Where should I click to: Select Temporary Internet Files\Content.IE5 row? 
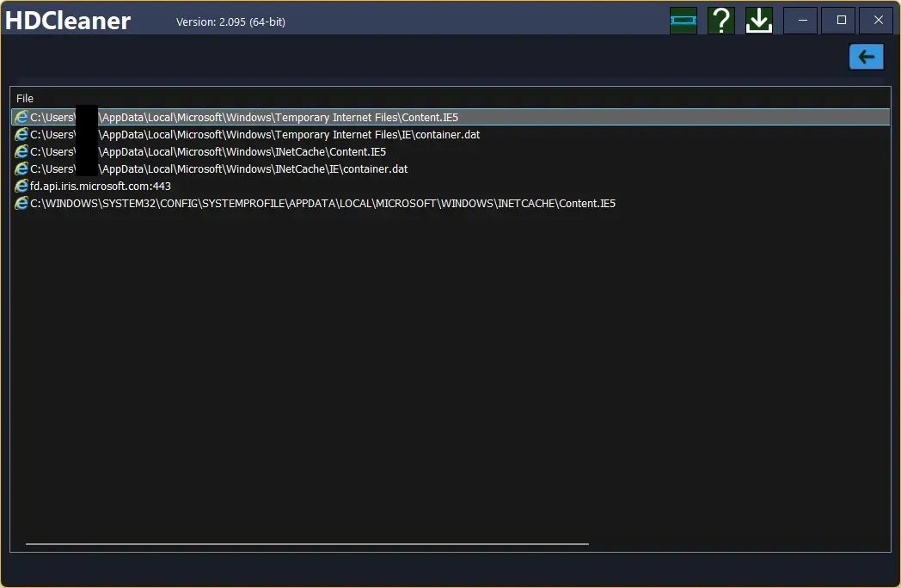[450, 117]
